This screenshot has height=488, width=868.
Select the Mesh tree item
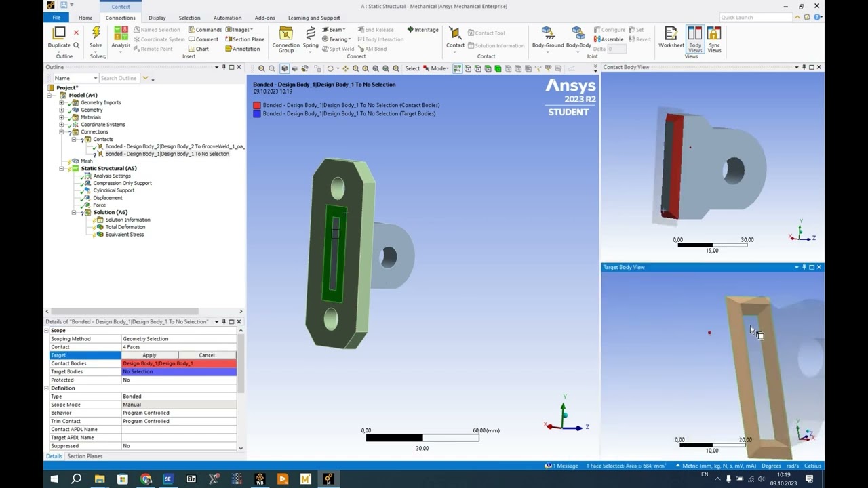pos(86,161)
